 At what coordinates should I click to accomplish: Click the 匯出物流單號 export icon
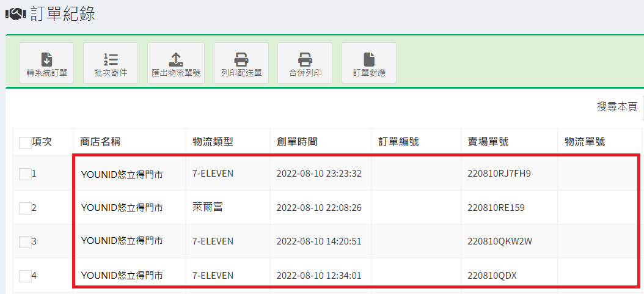(176, 60)
